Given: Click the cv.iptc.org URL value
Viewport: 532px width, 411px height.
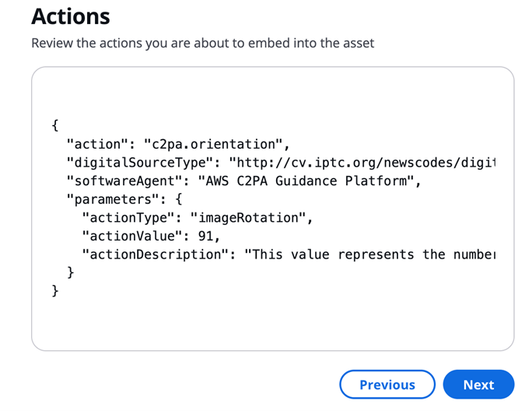Looking at the screenshot, I should click(369, 163).
